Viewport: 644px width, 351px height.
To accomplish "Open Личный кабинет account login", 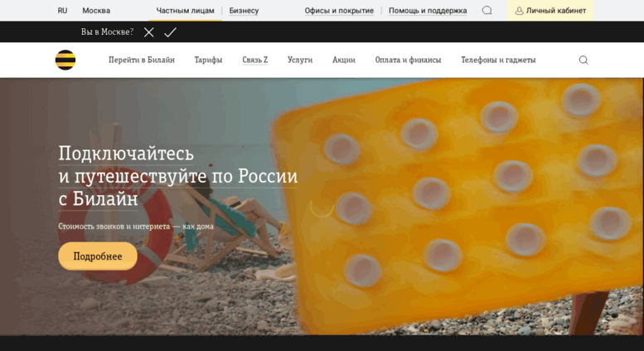I will click(550, 11).
